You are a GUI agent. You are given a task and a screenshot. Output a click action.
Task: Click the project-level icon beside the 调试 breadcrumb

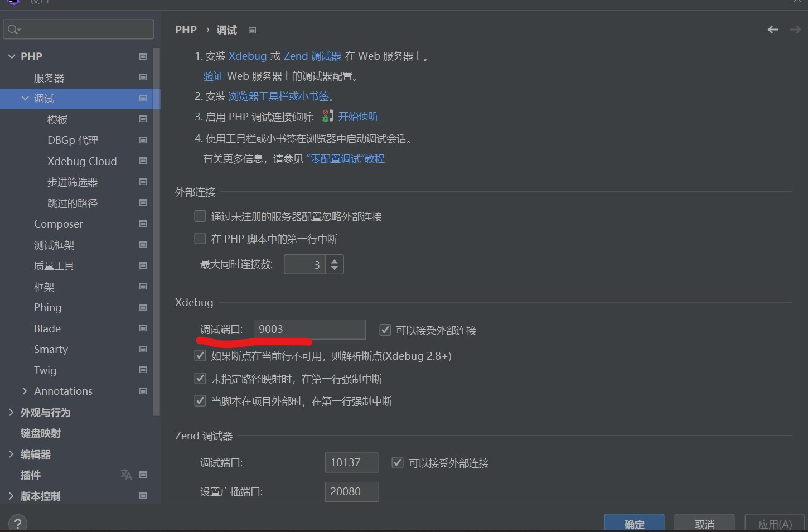252,30
